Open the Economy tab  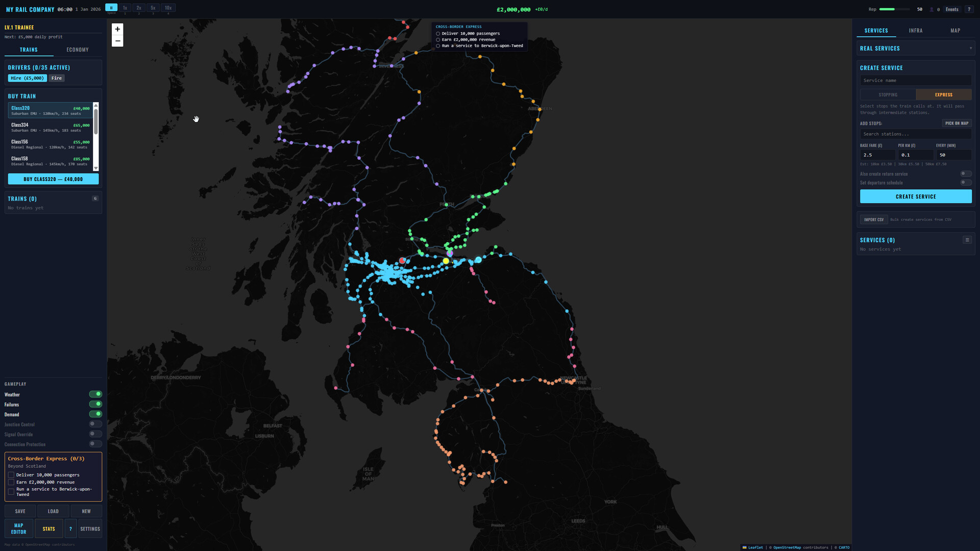pyautogui.click(x=78, y=49)
